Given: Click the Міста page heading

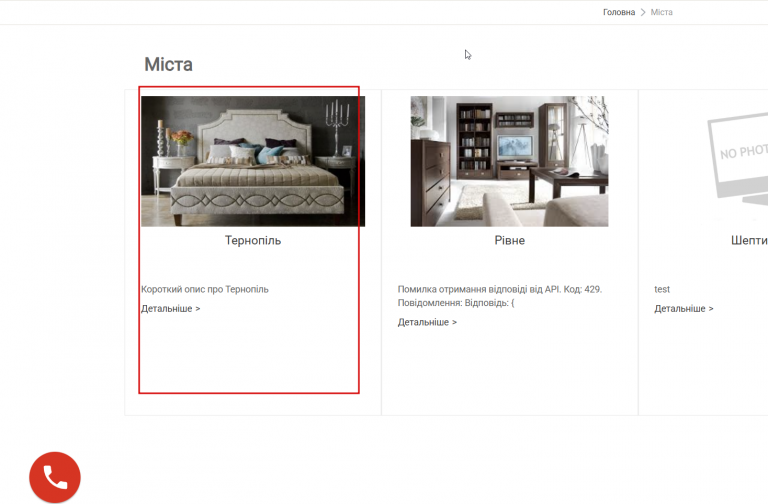Looking at the screenshot, I should click(x=168, y=65).
